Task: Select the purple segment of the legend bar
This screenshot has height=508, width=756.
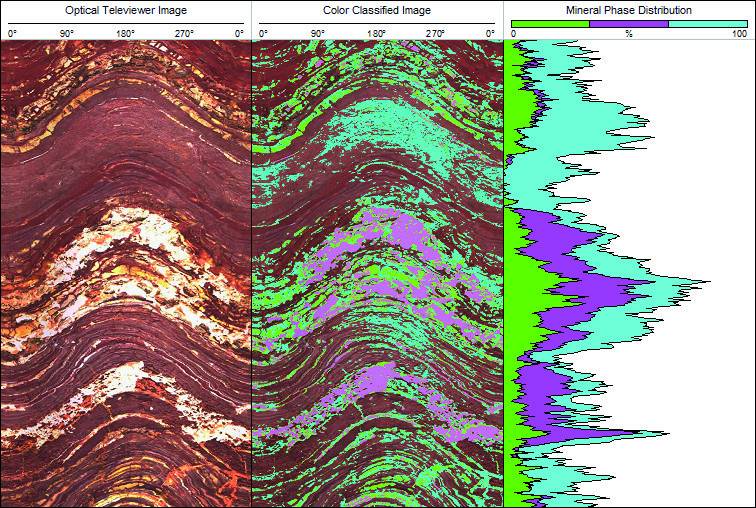Action: click(628, 23)
